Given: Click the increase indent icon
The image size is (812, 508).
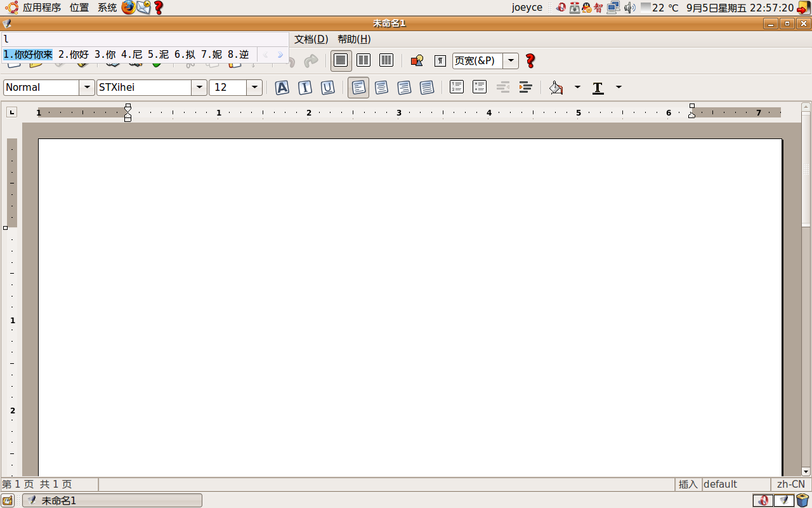Looking at the screenshot, I should coord(525,87).
